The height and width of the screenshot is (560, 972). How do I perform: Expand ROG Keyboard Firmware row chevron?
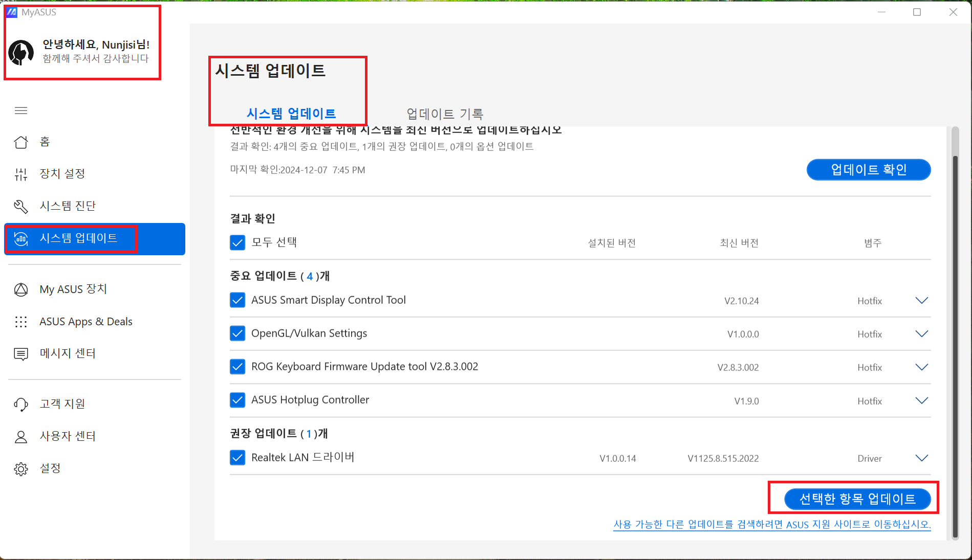point(921,367)
